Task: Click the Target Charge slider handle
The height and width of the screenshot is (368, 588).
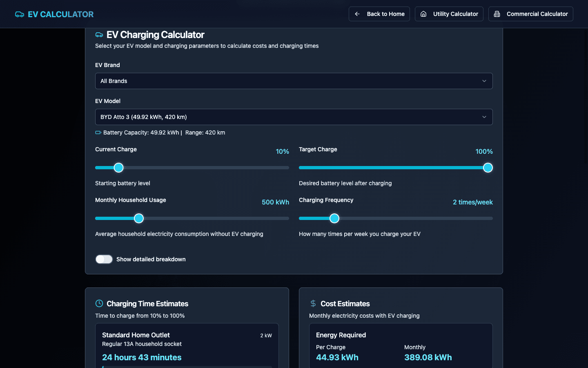Action: (x=488, y=168)
